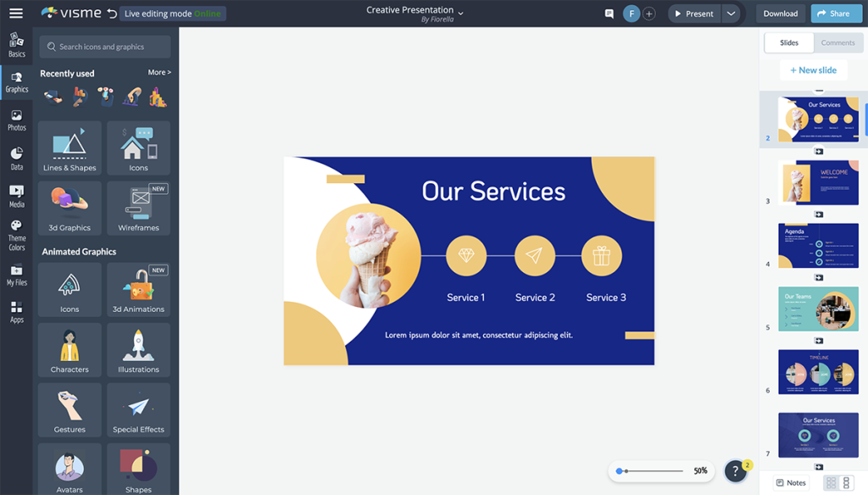Add a new slide
Image resolution: width=868 pixels, height=495 pixels.
[x=813, y=70]
